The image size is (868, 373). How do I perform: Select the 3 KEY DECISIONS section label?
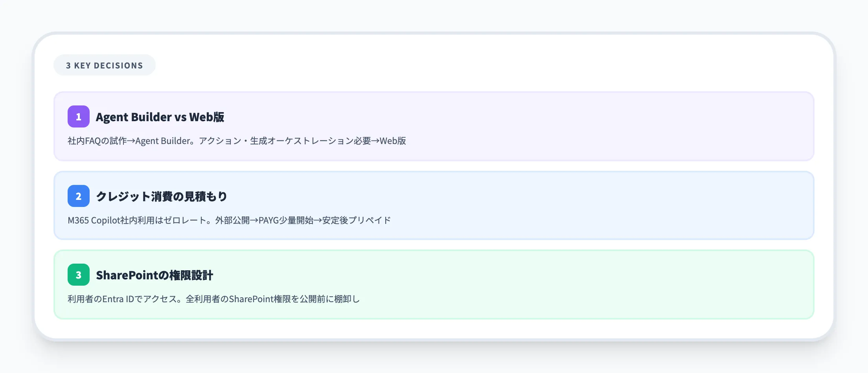click(x=105, y=65)
